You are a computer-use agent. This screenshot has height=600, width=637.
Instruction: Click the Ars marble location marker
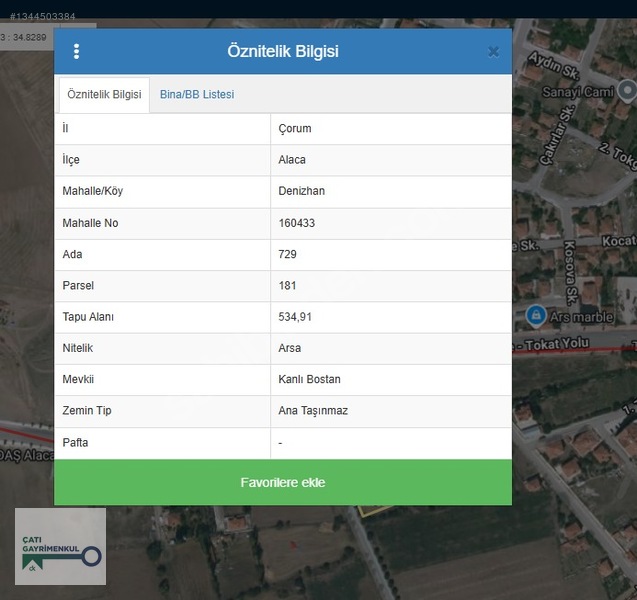click(536, 316)
